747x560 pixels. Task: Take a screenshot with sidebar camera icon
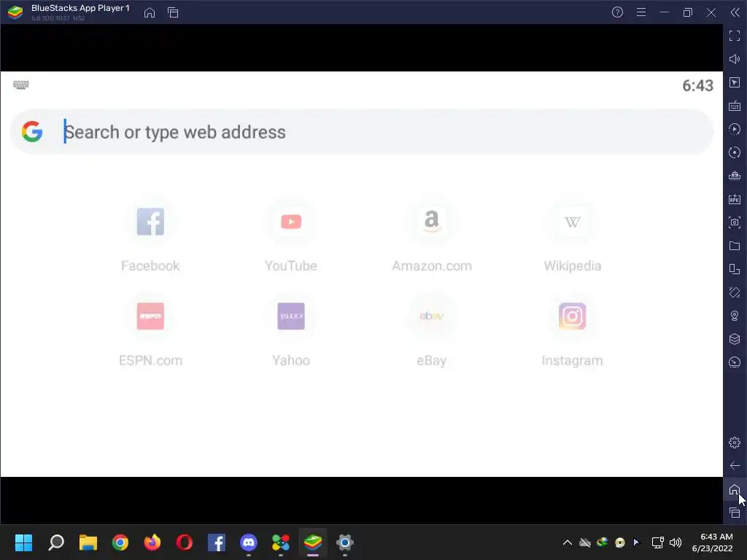click(x=735, y=222)
